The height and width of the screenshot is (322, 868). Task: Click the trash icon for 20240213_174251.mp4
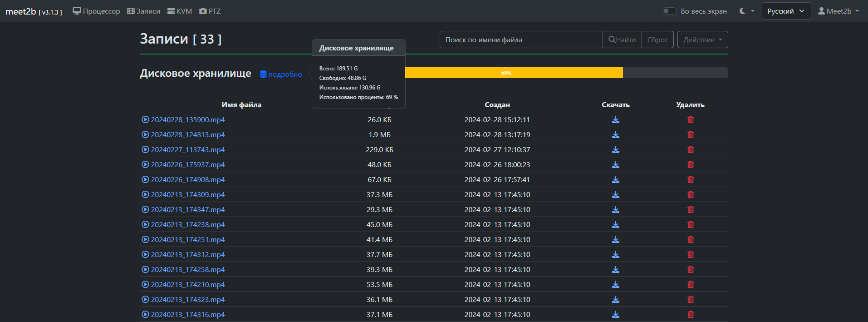(x=690, y=239)
